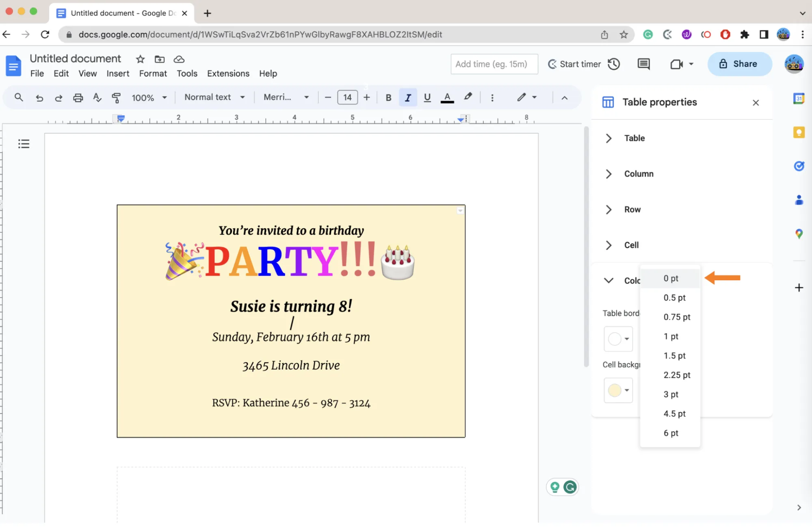Decrease font size with minus button
Image resolution: width=812 pixels, height=528 pixels.
[328, 97]
